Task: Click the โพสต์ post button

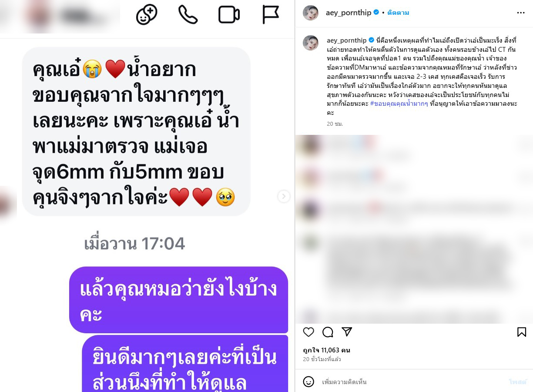Action: pyautogui.click(x=518, y=382)
